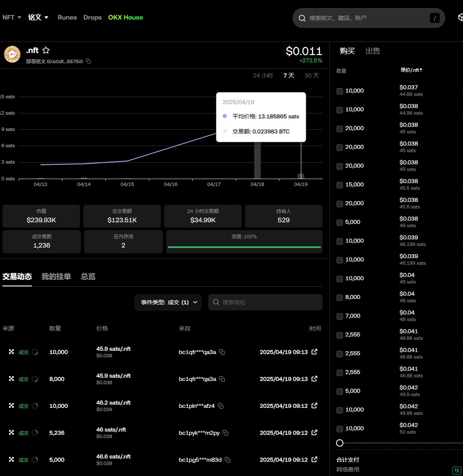Check the 10,000 listing at 44.98 sats
463x476 pixels.
[x=340, y=110]
